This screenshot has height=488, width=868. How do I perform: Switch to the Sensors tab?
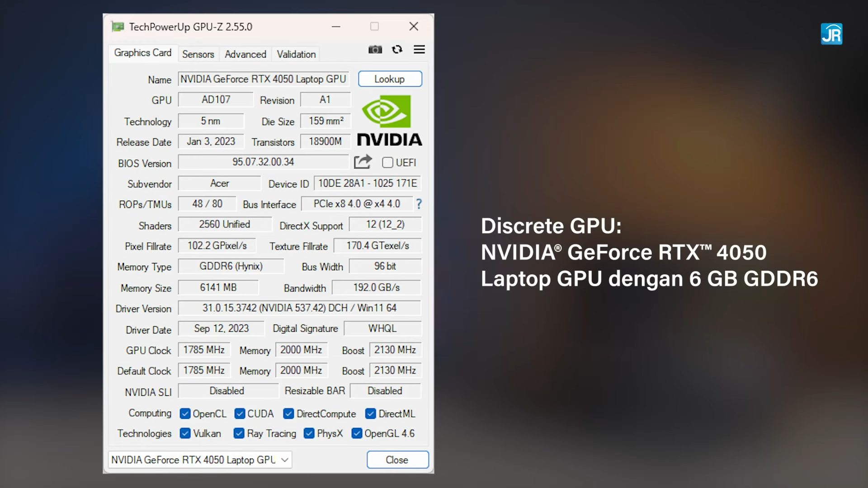point(198,54)
